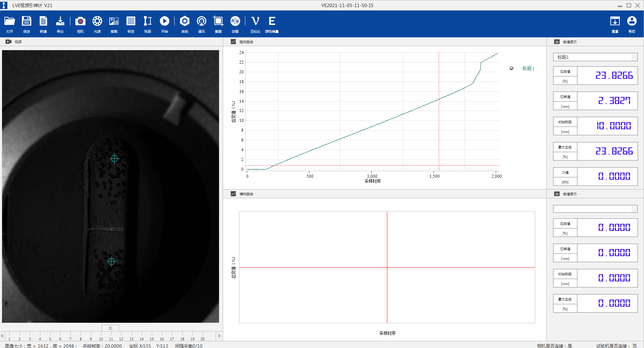
Task: Toggle the 横向曲线 panel header checkbox
Action: [233, 194]
